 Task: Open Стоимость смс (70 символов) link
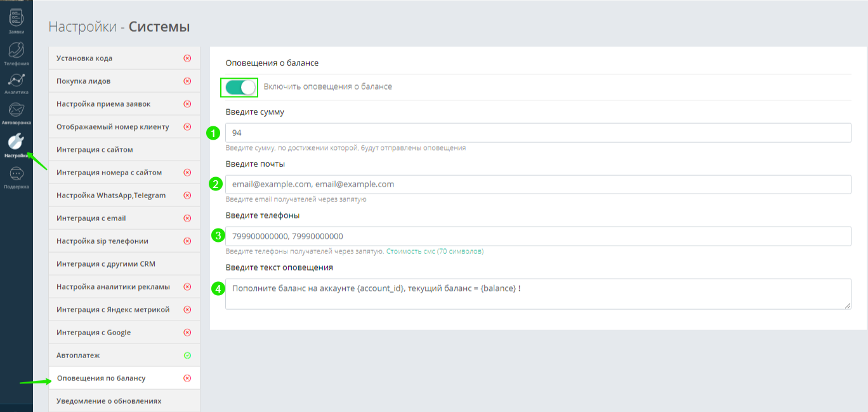point(435,251)
